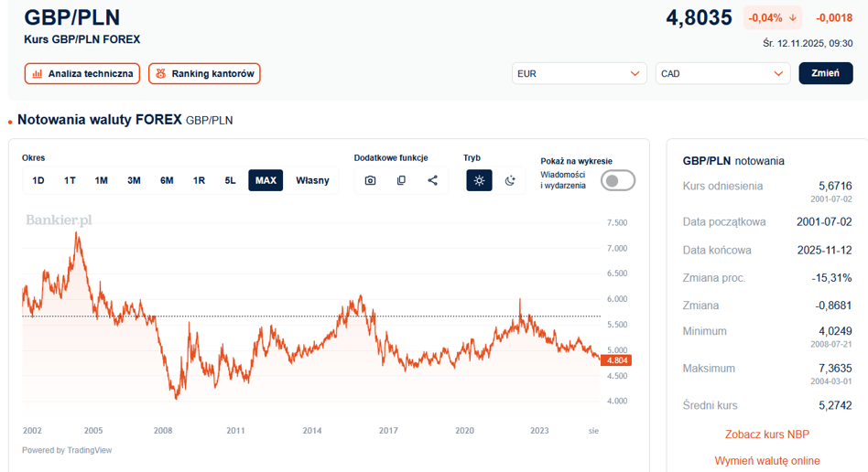Click the Bankier.pl watermark logo
The height and width of the screenshot is (472, 868).
click(59, 220)
